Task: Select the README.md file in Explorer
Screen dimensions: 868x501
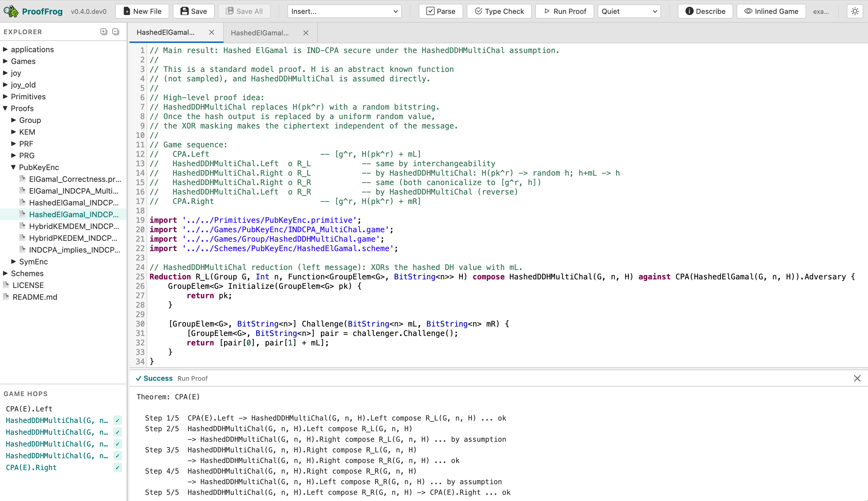Action: click(x=35, y=297)
